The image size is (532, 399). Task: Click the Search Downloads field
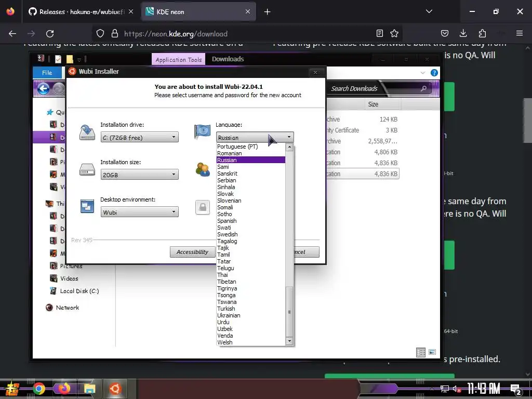[379, 88]
